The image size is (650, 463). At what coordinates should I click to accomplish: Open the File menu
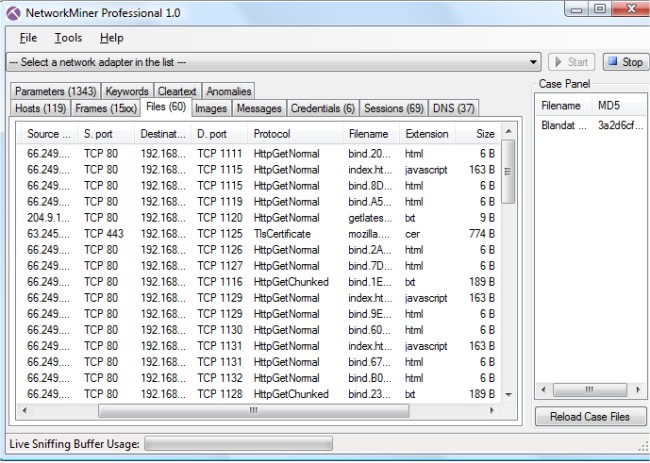(28, 38)
